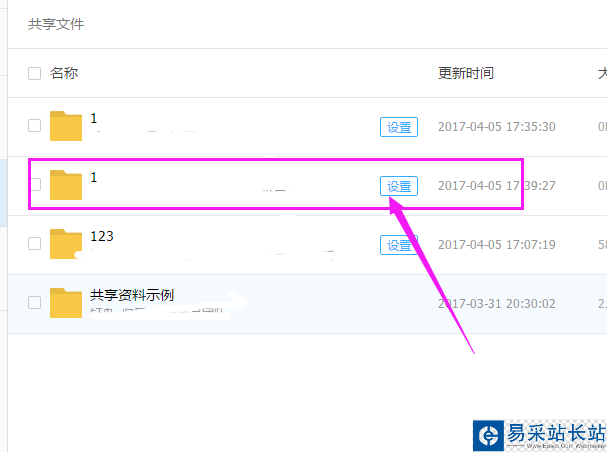Open folder icon of item updated 17:39:27

tap(66, 185)
